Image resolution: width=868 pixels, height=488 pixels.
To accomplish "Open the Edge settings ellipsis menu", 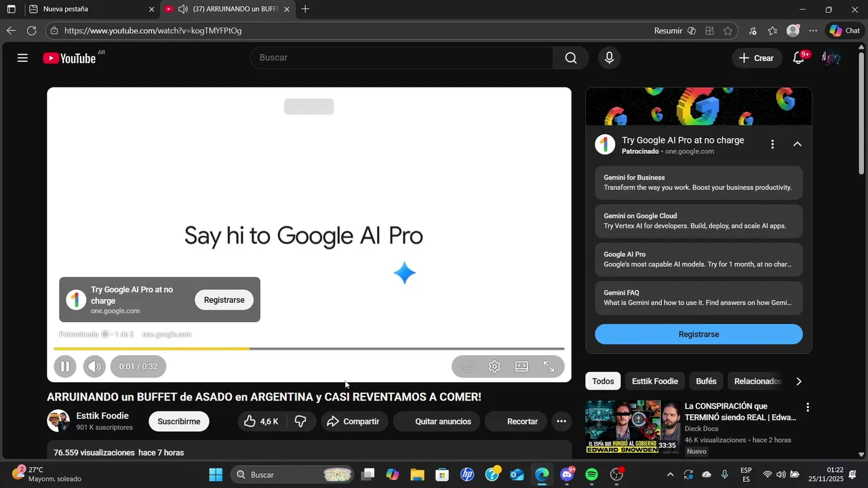I will tap(813, 30).
